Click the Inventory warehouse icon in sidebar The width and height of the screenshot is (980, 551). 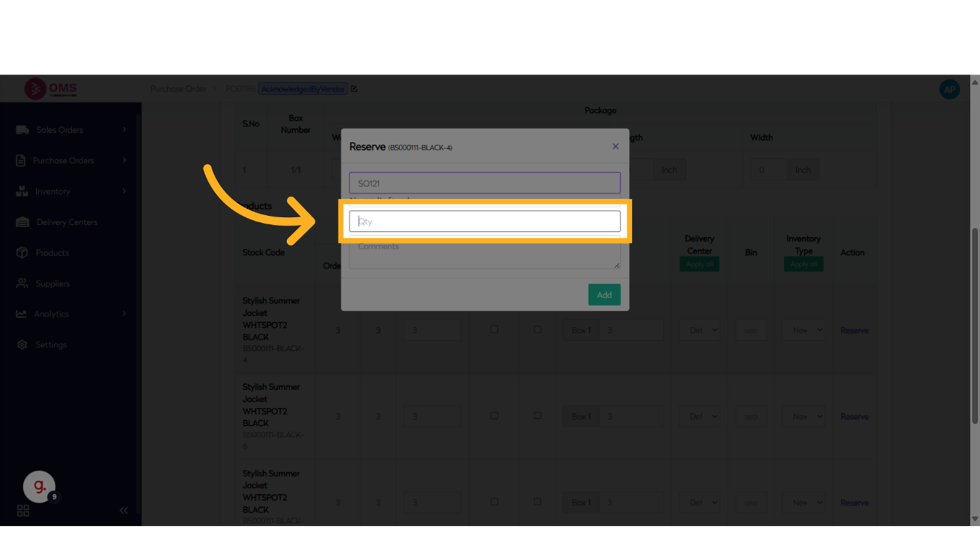22,192
